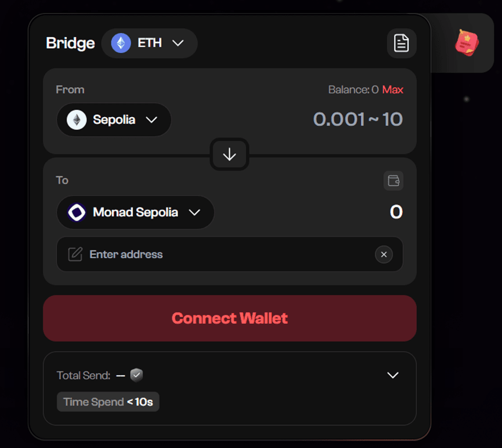This screenshot has height=448, width=502.
Task: Open the ETH token dropdown
Action: [149, 43]
